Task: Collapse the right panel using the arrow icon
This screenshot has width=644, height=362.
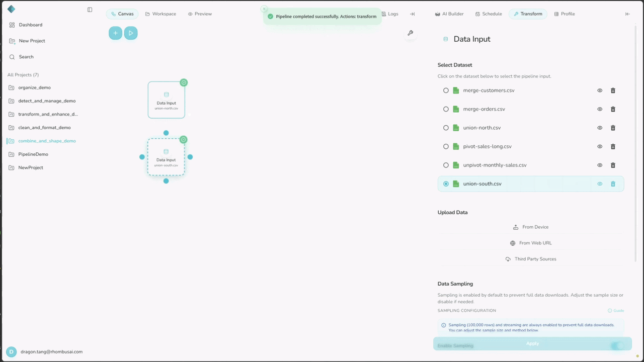Action: pyautogui.click(x=627, y=14)
